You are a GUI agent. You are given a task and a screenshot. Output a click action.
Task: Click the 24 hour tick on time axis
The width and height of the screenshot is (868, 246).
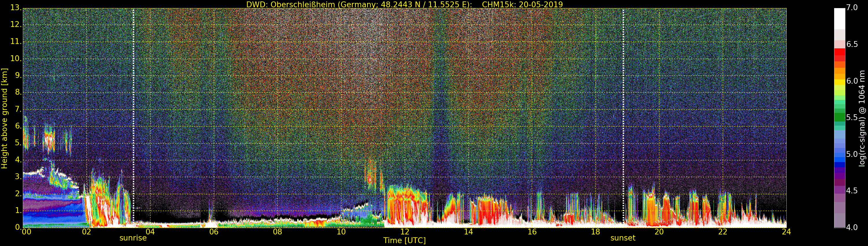[786, 232]
